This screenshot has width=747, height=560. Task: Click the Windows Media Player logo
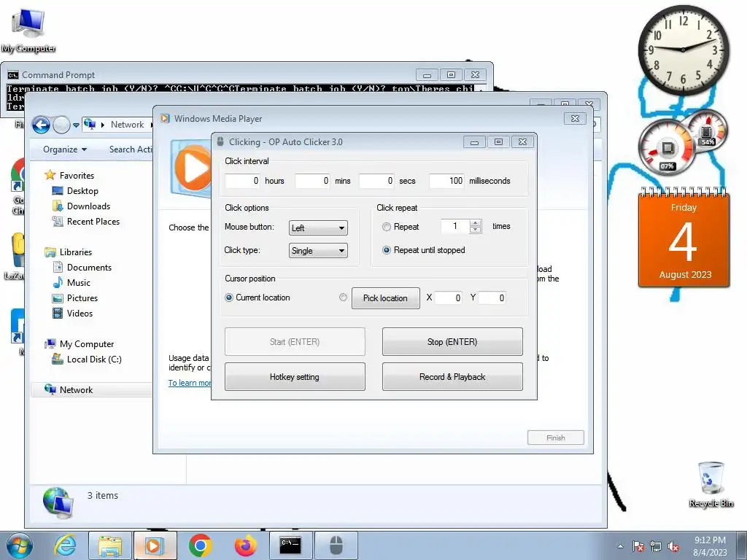pyautogui.click(x=193, y=168)
